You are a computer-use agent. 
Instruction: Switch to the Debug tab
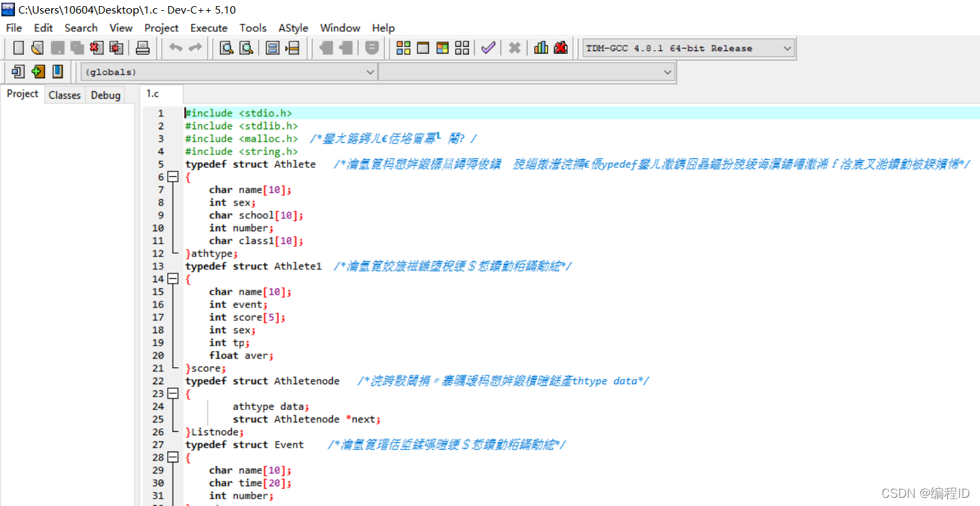click(x=105, y=95)
